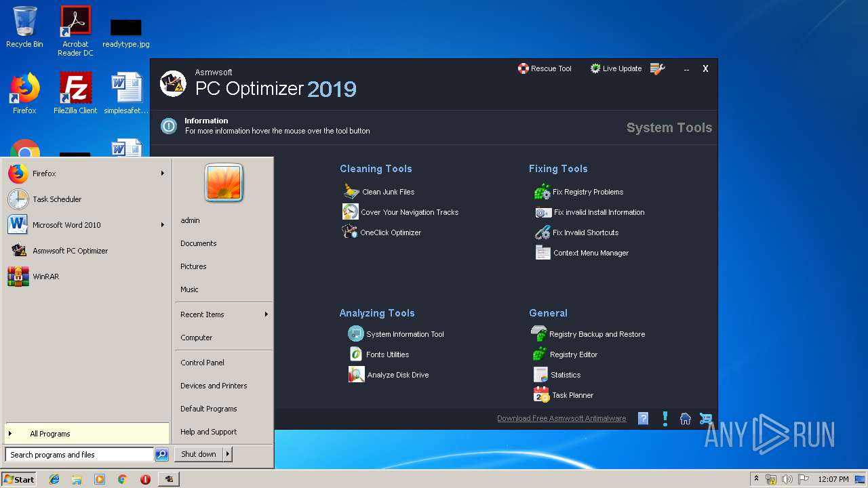Click the Shut down button

199,454
